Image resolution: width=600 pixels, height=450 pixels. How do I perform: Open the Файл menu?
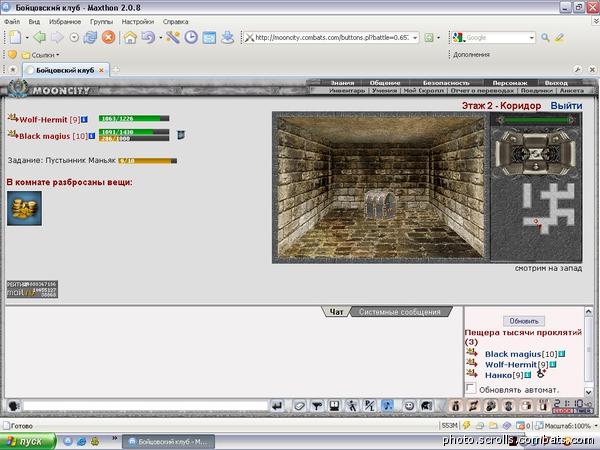click(x=12, y=21)
